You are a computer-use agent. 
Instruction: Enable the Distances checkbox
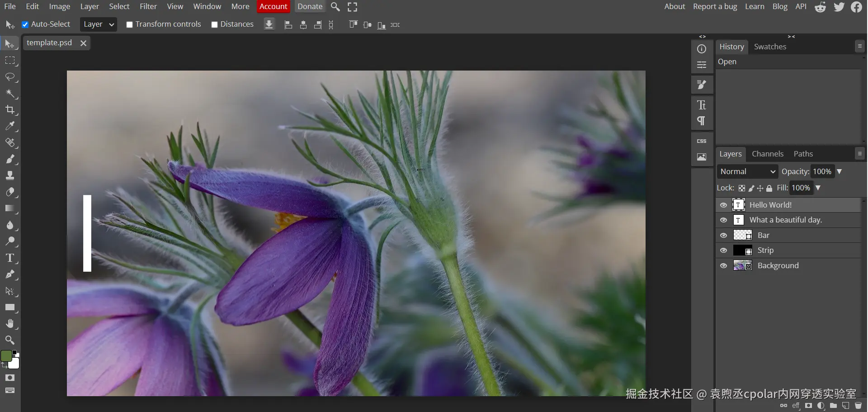(214, 24)
